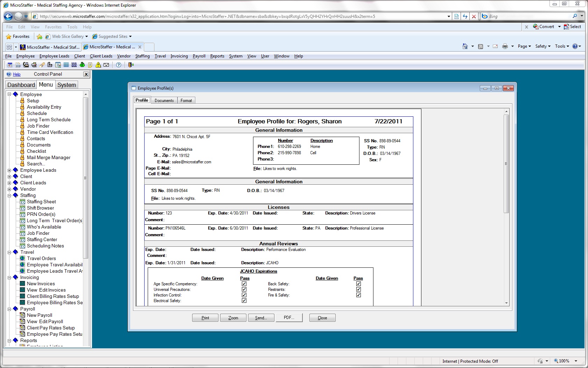Click the printer icon in MicroStaffer toolbar
This screenshot has width=588, height=368.
(34, 65)
